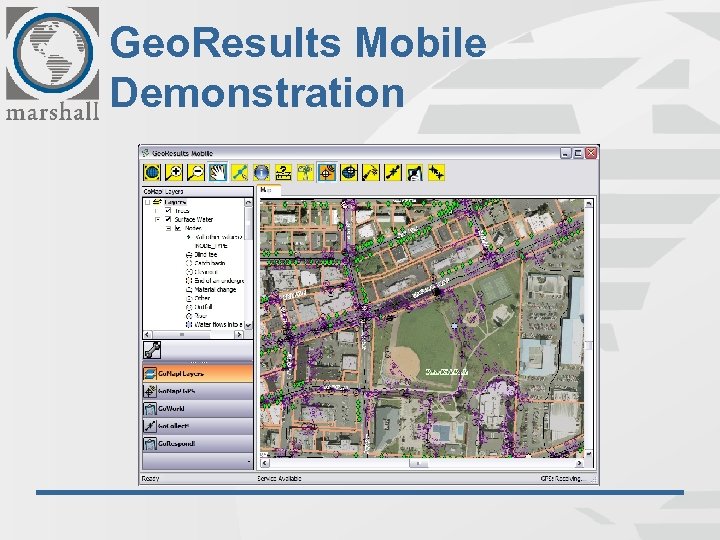
Task: Open the GoCollect! section
Action: 198,426
